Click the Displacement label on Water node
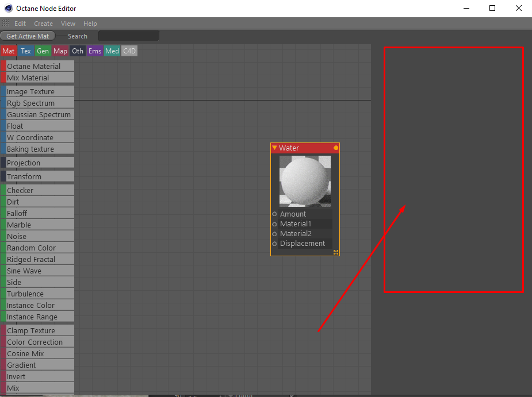The height and width of the screenshot is (397, 532). 303,244
